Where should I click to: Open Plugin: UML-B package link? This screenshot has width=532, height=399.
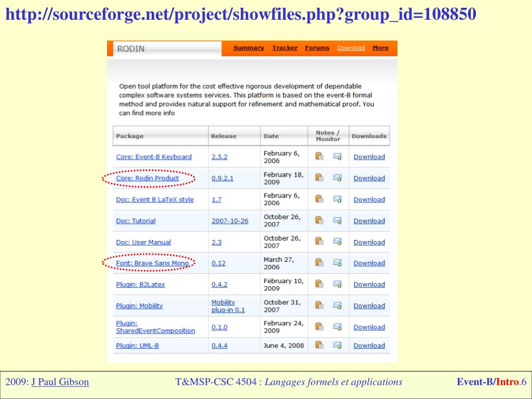[x=137, y=345]
